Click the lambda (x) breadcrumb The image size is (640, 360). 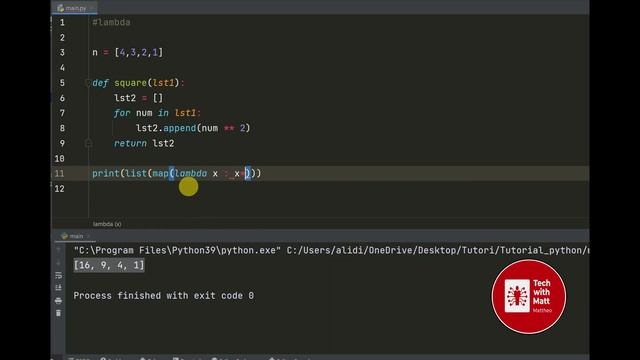pos(107,224)
